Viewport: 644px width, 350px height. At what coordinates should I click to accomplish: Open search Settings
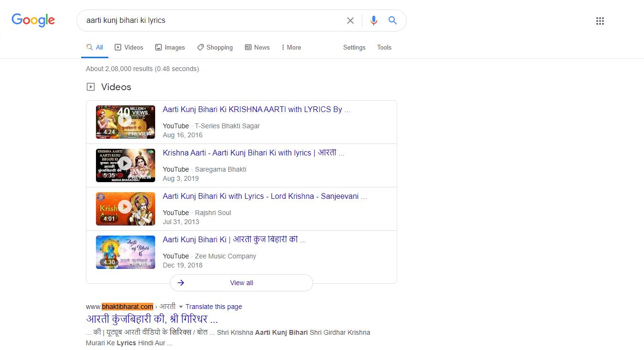pyautogui.click(x=354, y=48)
